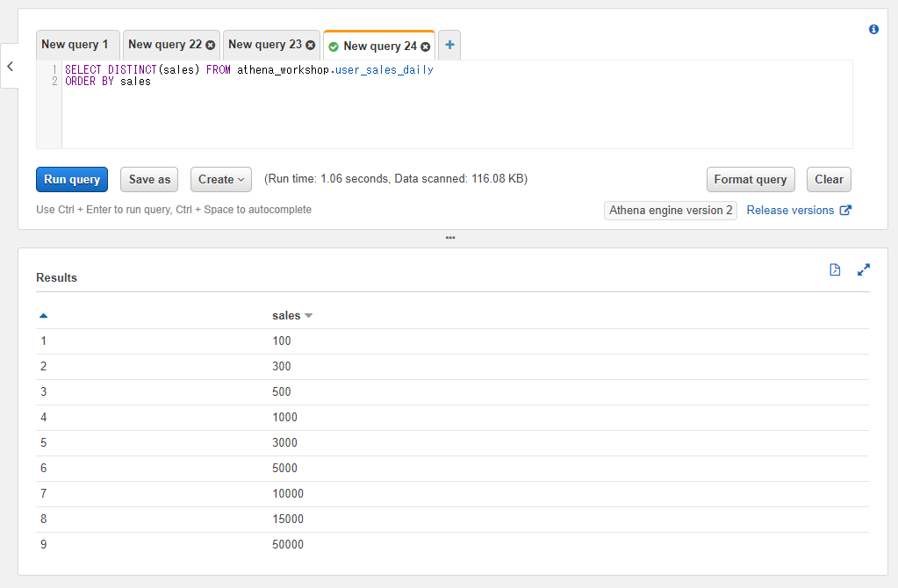Click the Save as button
898x588 pixels.
pyautogui.click(x=149, y=179)
